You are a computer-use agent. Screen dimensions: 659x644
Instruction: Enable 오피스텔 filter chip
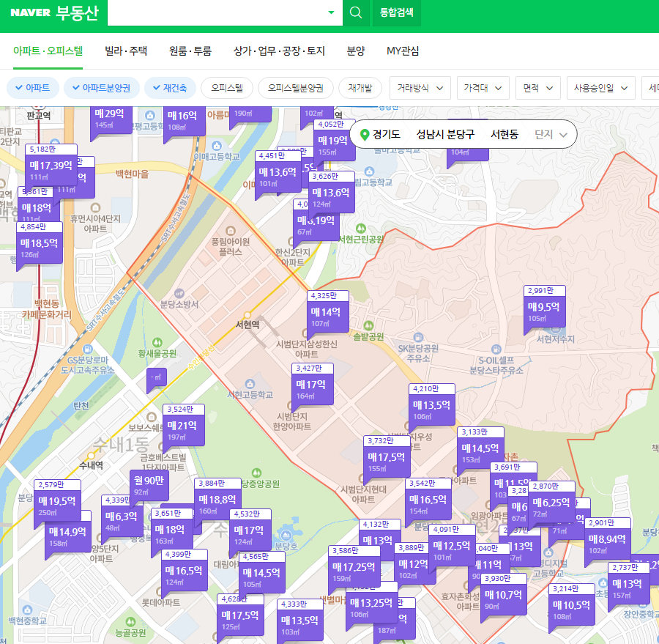(227, 88)
